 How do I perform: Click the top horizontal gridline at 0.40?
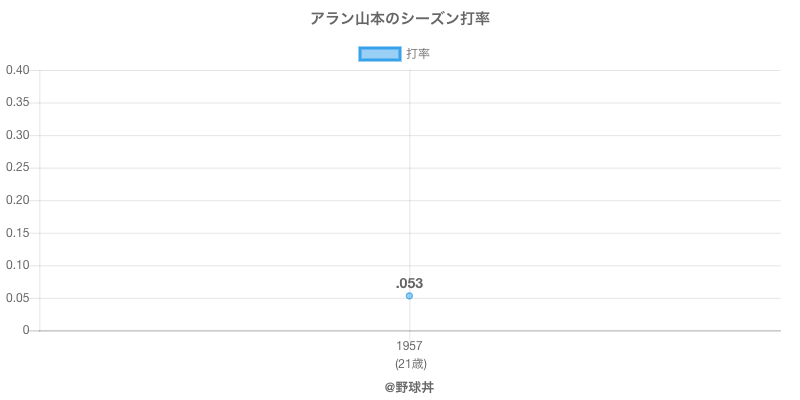600,70
